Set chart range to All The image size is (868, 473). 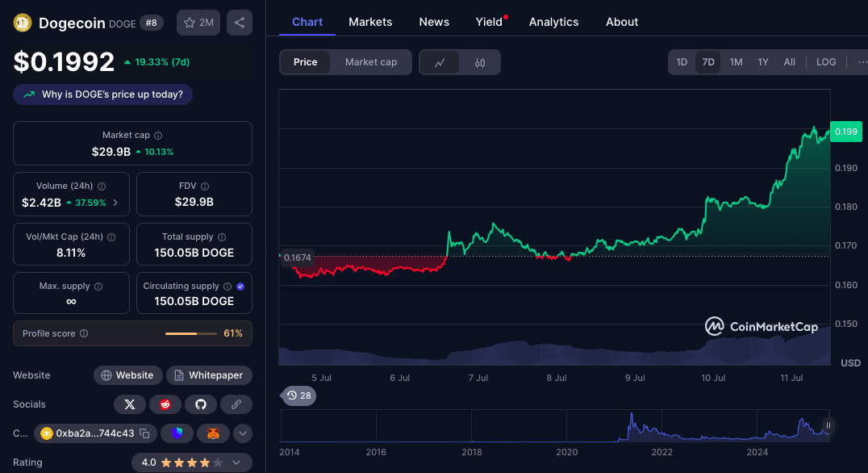tap(790, 62)
